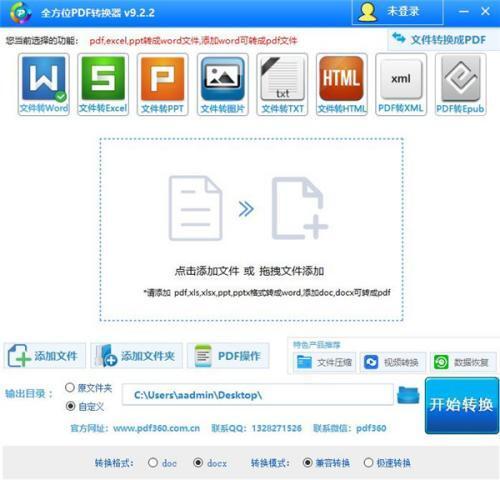Open the 文件压缩 recommended product
The width and height of the screenshot is (500, 480).
pyautogui.click(x=325, y=362)
